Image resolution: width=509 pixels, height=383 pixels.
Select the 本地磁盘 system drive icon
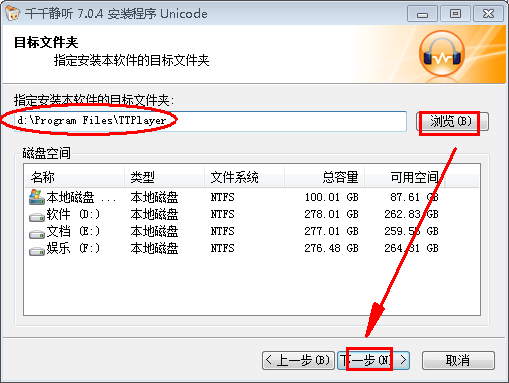37,197
